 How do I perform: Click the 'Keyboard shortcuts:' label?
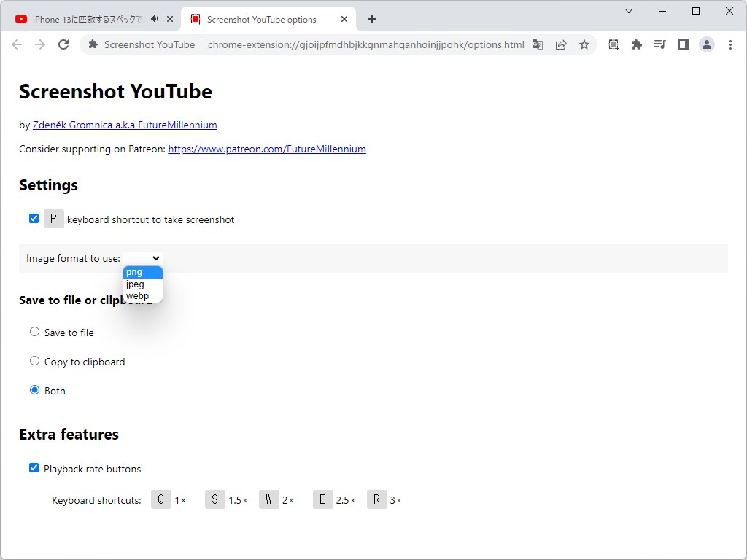click(97, 500)
